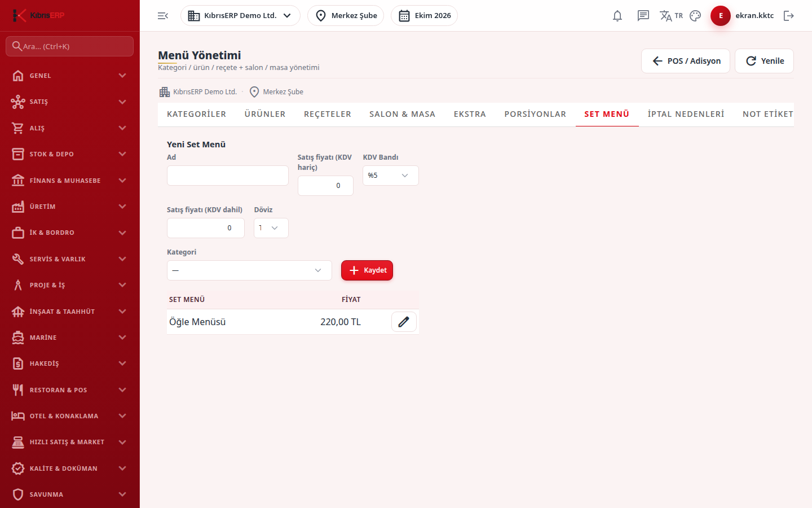
Task: Click the Marine ship icon
Action: point(18,338)
